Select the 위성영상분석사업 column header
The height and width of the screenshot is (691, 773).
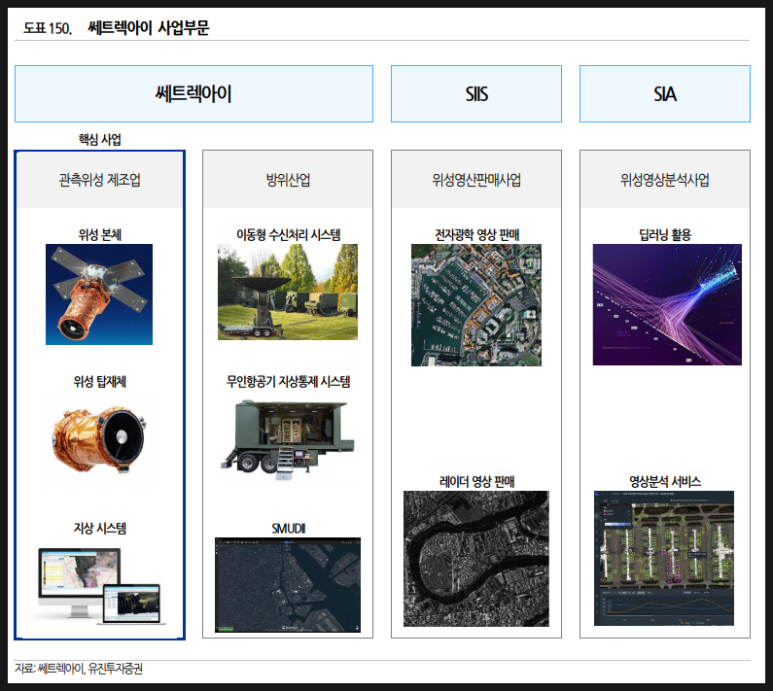(x=665, y=180)
